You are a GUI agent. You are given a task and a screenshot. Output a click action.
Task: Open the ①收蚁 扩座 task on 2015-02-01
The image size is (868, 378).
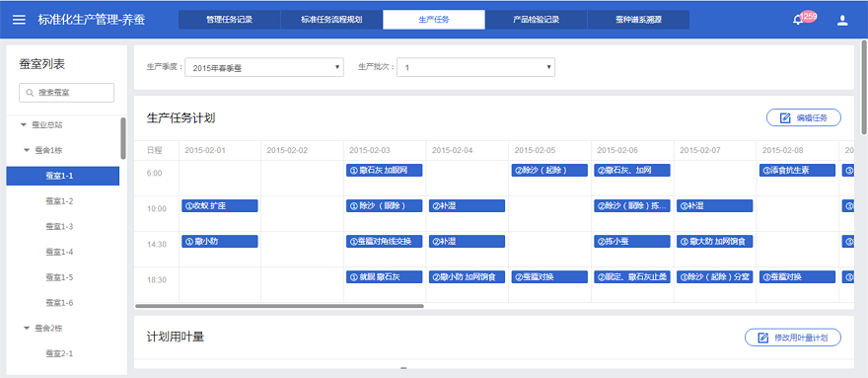(220, 205)
